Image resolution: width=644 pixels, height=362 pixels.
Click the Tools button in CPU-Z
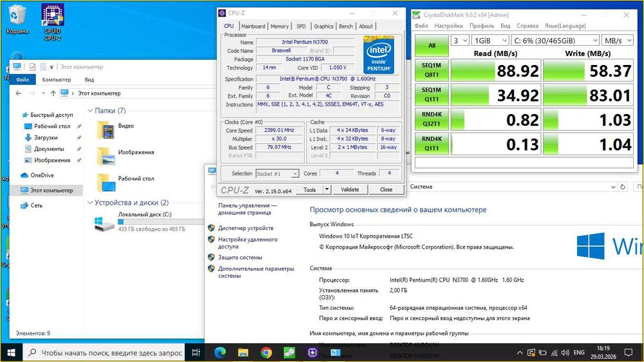click(x=310, y=189)
